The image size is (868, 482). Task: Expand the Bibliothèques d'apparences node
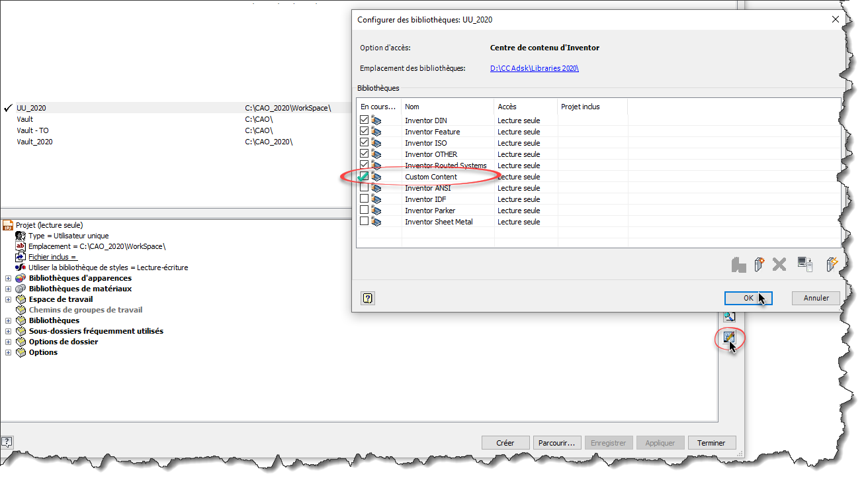8,279
